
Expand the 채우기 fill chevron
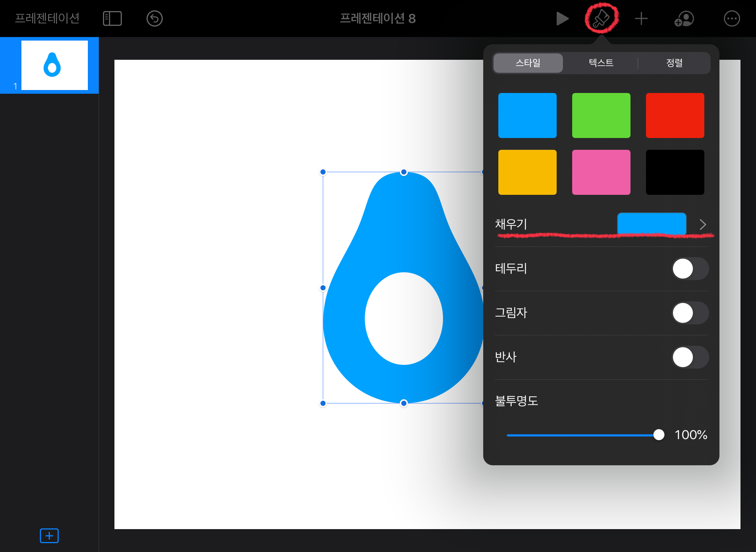(x=702, y=224)
